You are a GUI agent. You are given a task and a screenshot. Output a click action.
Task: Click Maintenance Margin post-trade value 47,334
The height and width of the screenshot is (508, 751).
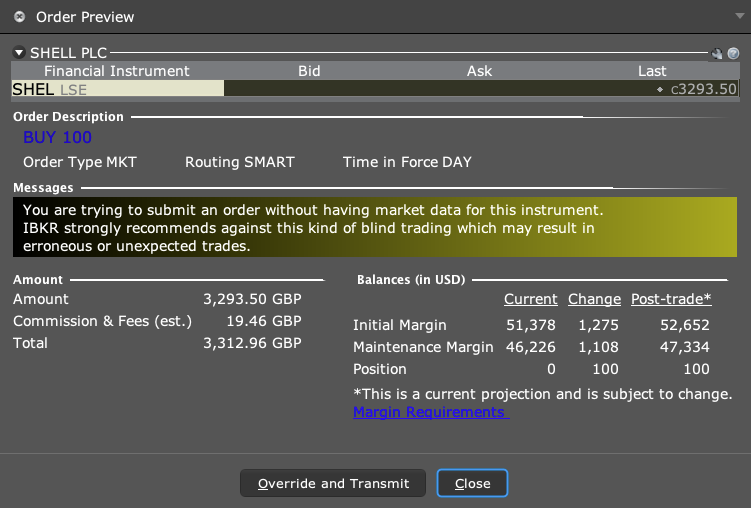[685, 347]
